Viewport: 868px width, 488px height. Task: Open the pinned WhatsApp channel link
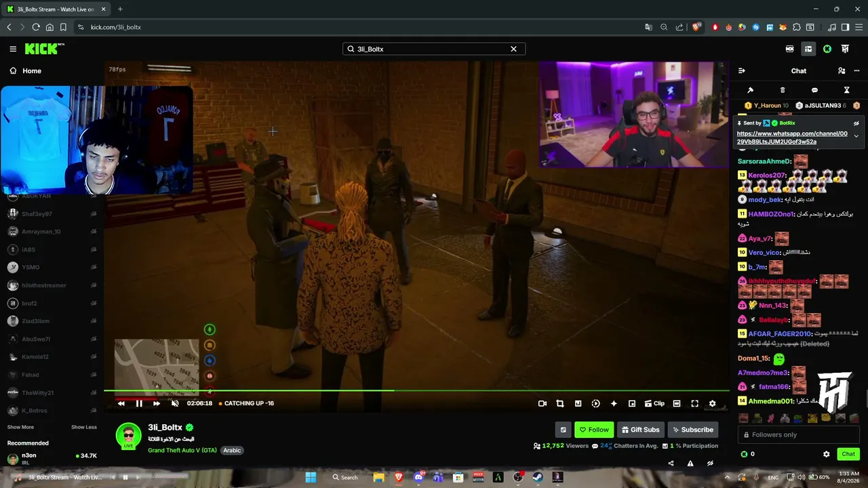(792, 138)
